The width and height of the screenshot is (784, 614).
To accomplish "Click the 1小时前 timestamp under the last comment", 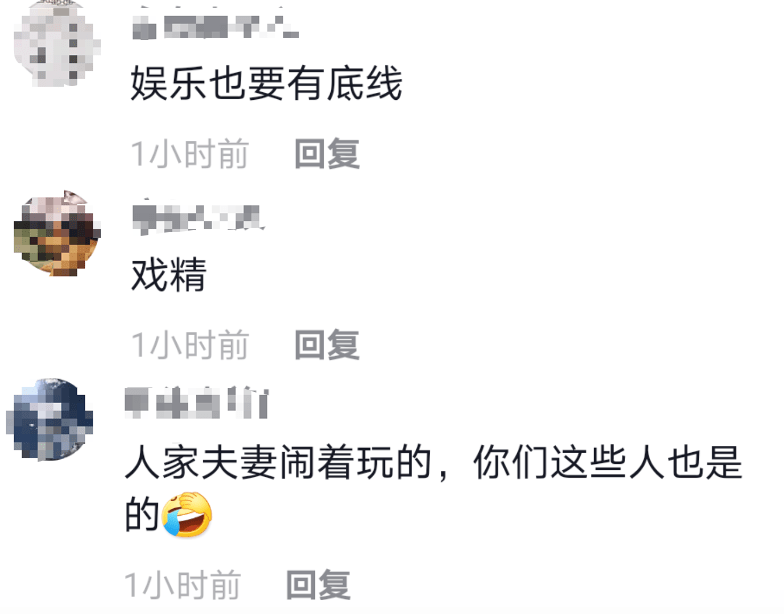I will point(182,584).
